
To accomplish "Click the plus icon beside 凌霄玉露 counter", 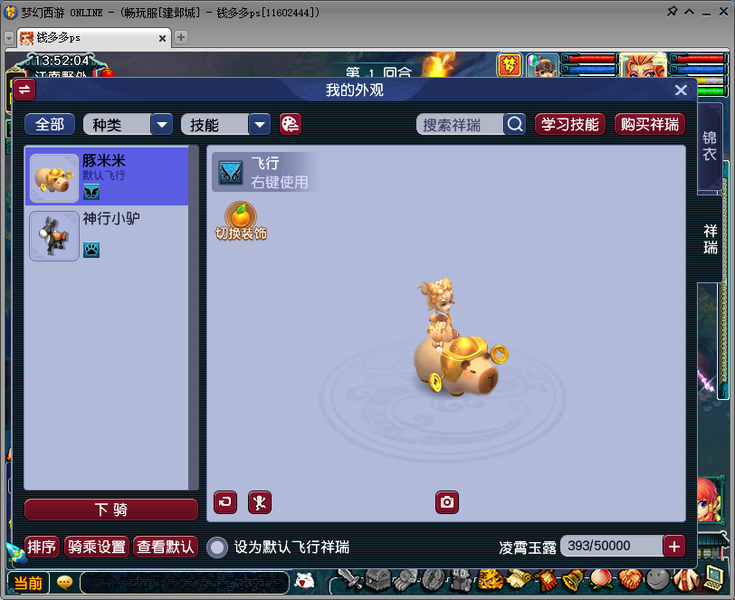I will pyautogui.click(x=674, y=546).
